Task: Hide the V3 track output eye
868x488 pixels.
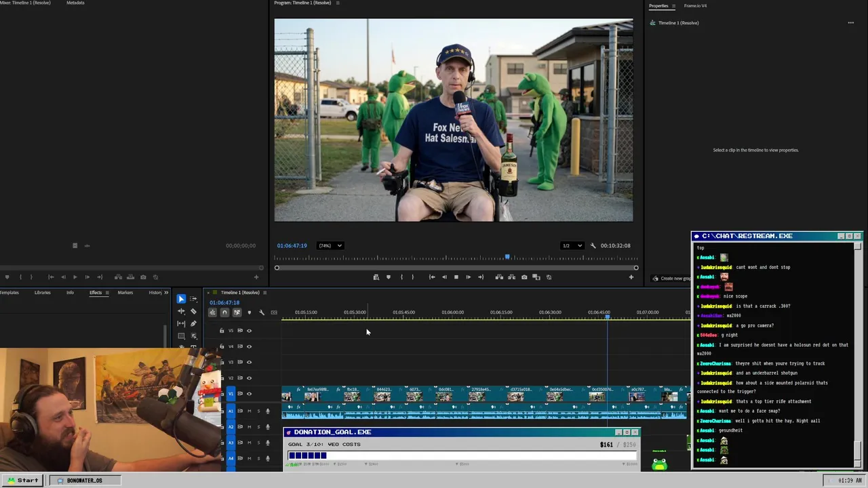Action: pyautogui.click(x=249, y=362)
